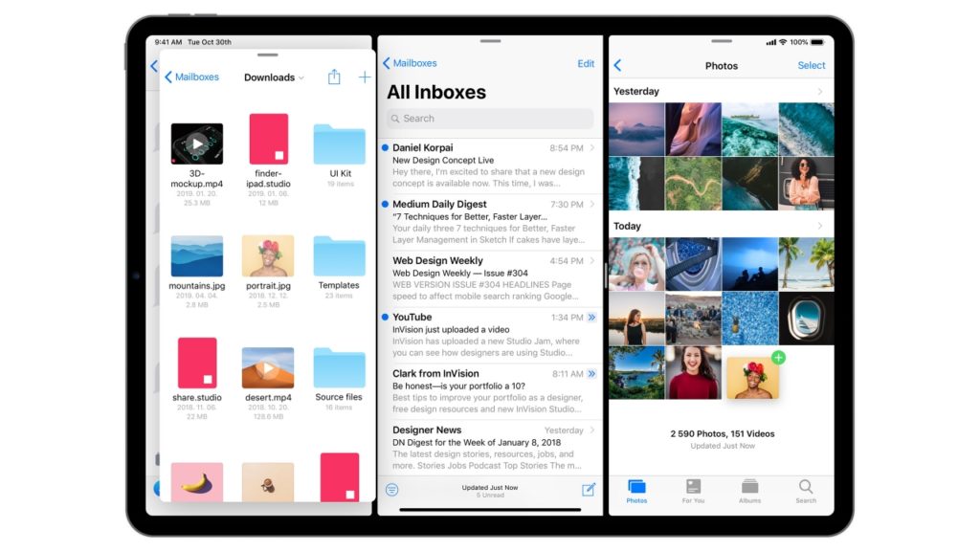Image resolution: width=980 pixels, height=551 pixels.
Task: Click the plus icon to add new item
Action: coord(364,77)
